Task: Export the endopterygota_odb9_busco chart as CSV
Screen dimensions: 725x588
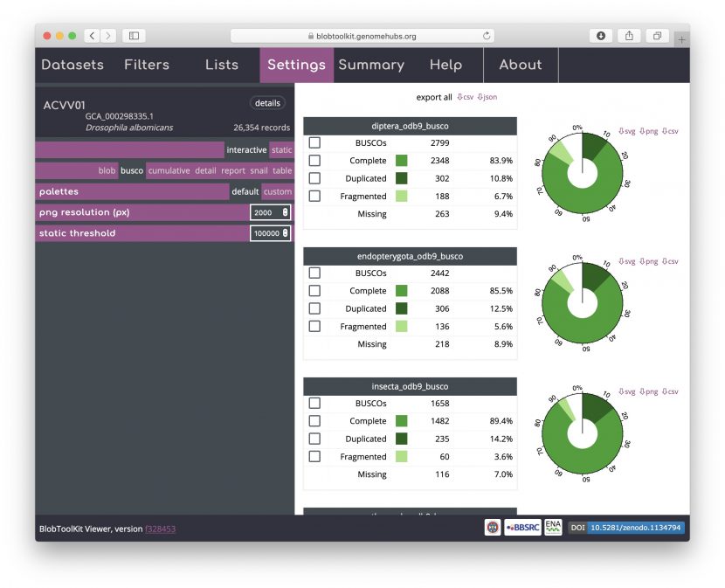Action: pyautogui.click(x=671, y=260)
